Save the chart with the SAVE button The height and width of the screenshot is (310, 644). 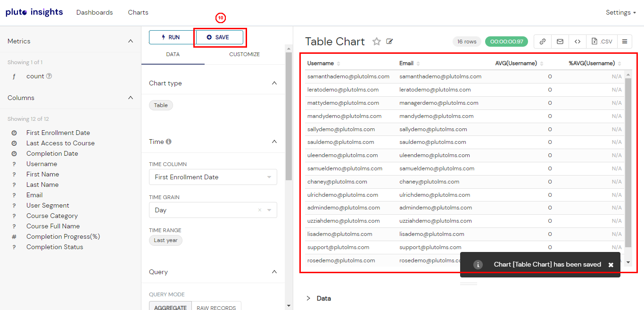tap(220, 37)
